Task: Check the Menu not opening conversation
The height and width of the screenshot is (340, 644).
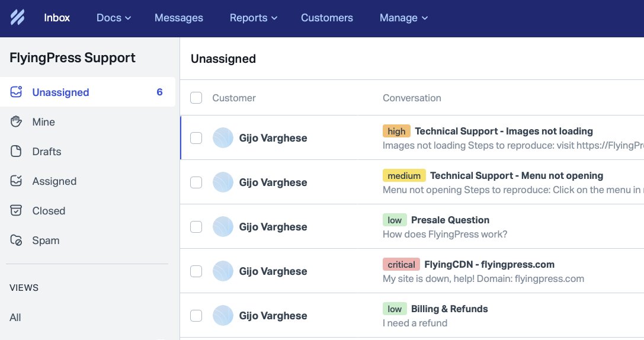Action: 196,182
